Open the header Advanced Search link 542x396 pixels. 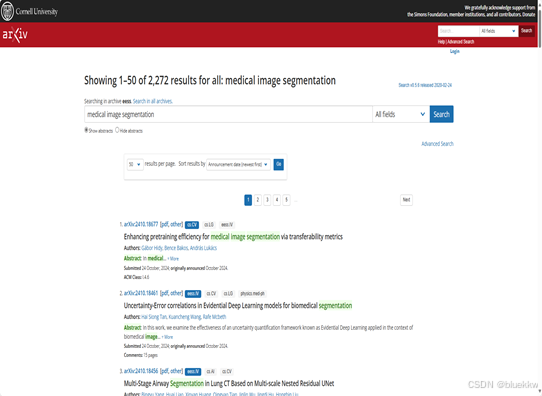pos(461,42)
